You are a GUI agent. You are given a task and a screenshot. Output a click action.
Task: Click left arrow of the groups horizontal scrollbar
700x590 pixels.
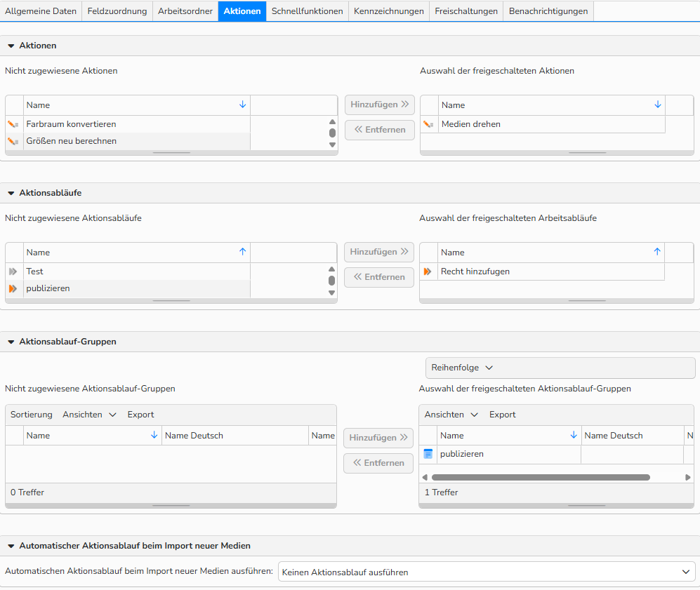pos(425,478)
